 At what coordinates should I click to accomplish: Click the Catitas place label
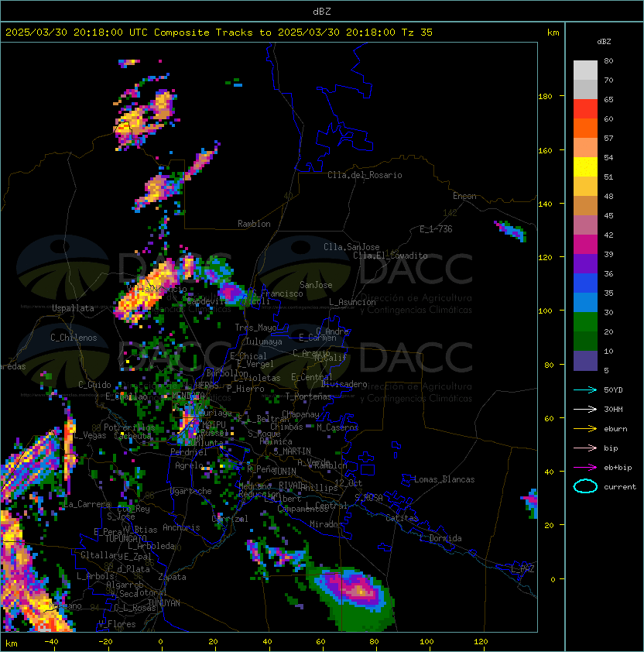pos(402,518)
